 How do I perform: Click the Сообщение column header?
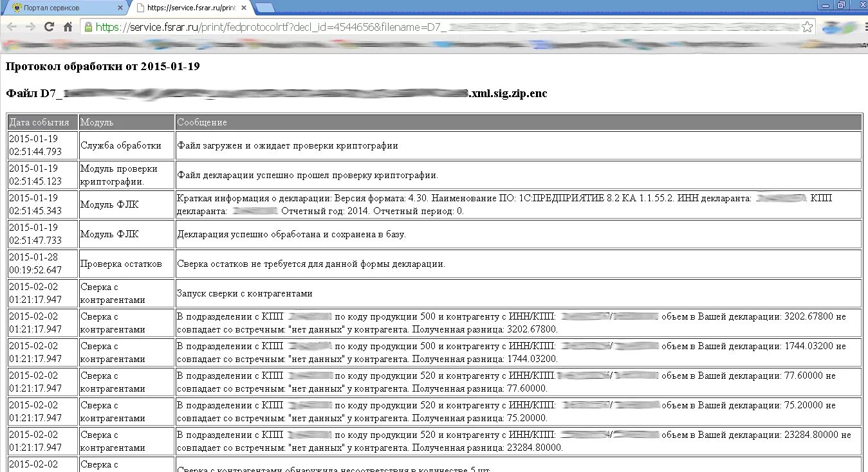point(519,122)
